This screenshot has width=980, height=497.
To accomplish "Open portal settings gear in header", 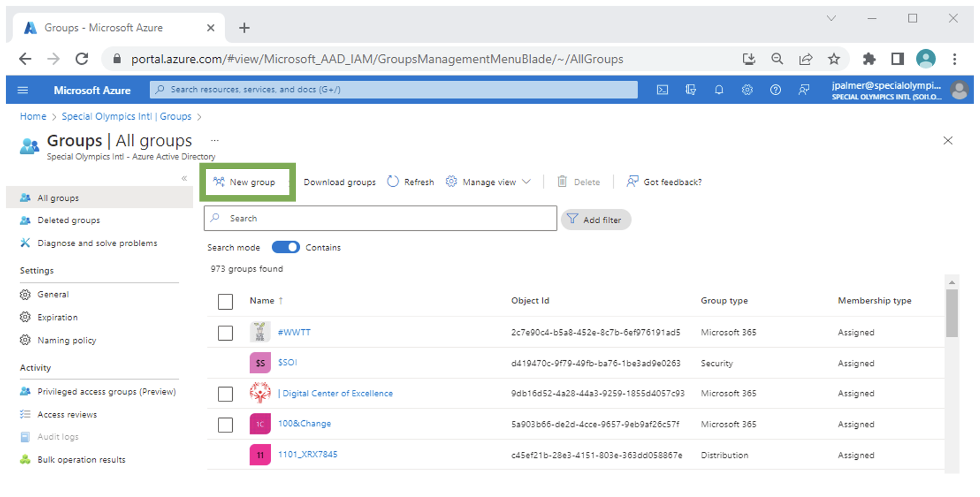I will (x=747, y=90).
